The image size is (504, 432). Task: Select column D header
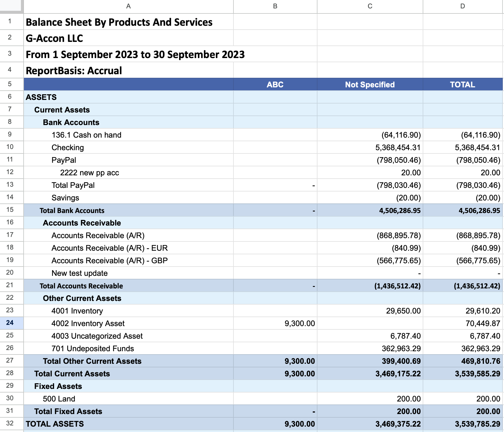coord(463,6)
